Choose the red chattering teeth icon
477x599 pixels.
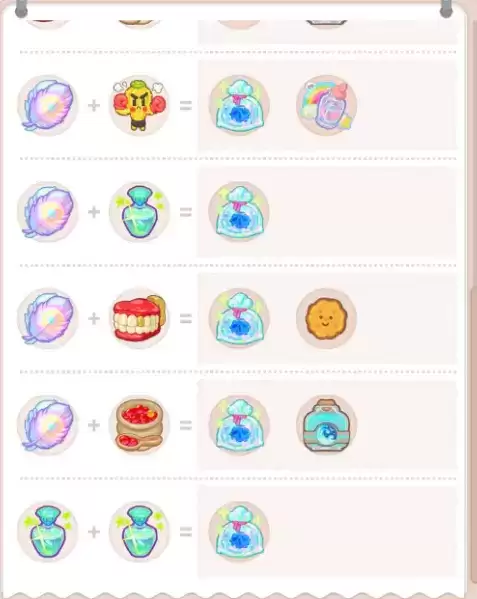[x=139, y=318]
